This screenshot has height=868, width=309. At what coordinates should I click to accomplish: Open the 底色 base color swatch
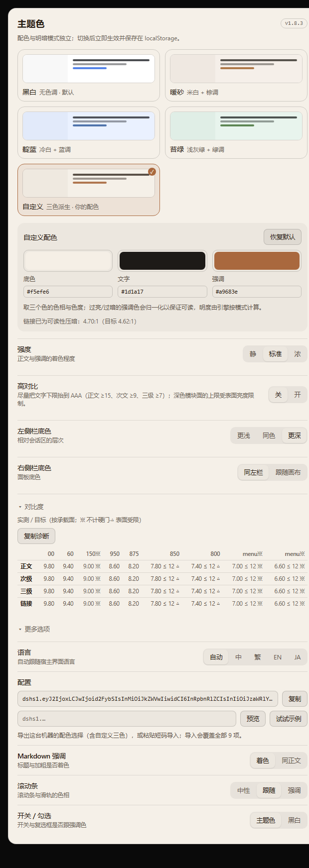pyautogui.click(x=68, y=261)
